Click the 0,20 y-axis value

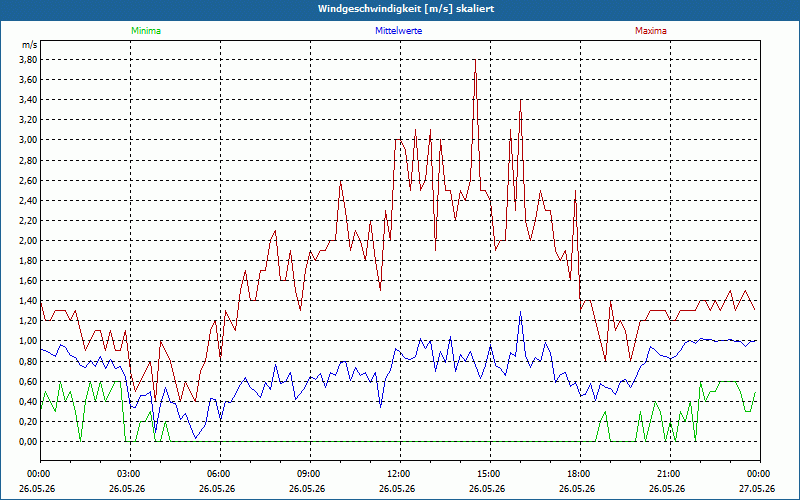[x=28, y=421]
